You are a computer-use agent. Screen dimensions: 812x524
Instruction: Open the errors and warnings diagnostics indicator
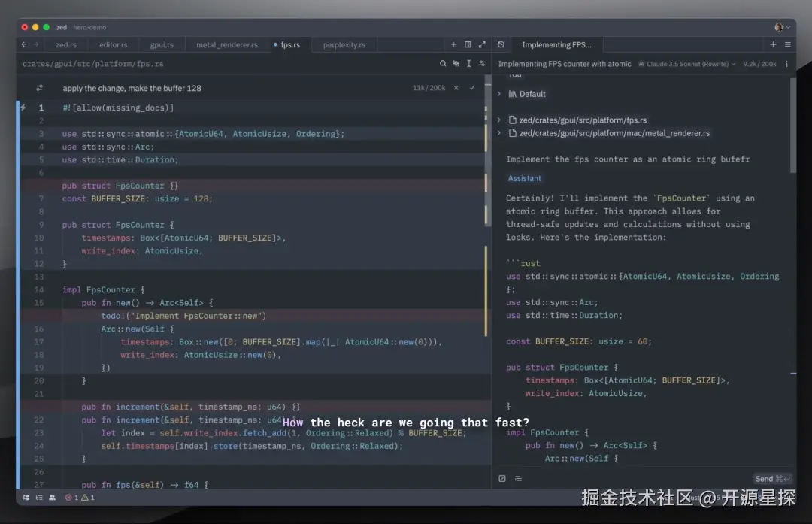[x=80, y=498]
